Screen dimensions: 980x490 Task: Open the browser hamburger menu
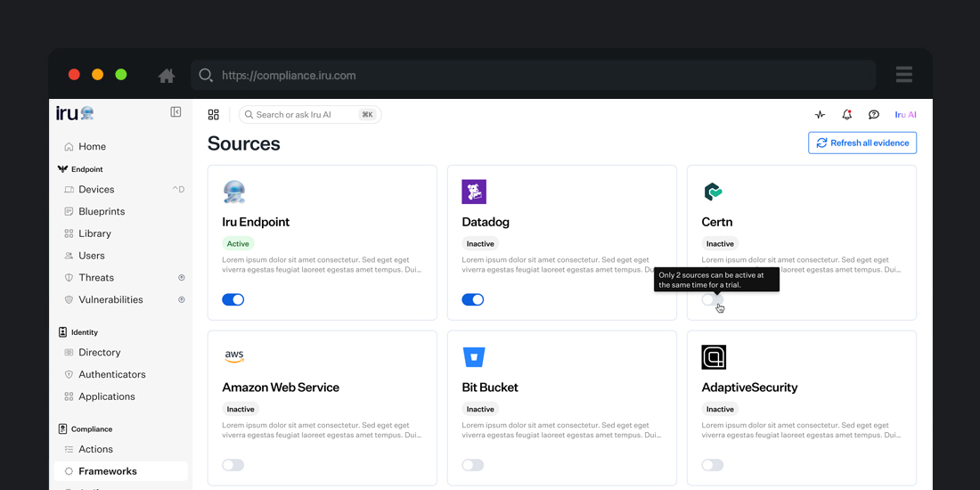pos(903,75)
